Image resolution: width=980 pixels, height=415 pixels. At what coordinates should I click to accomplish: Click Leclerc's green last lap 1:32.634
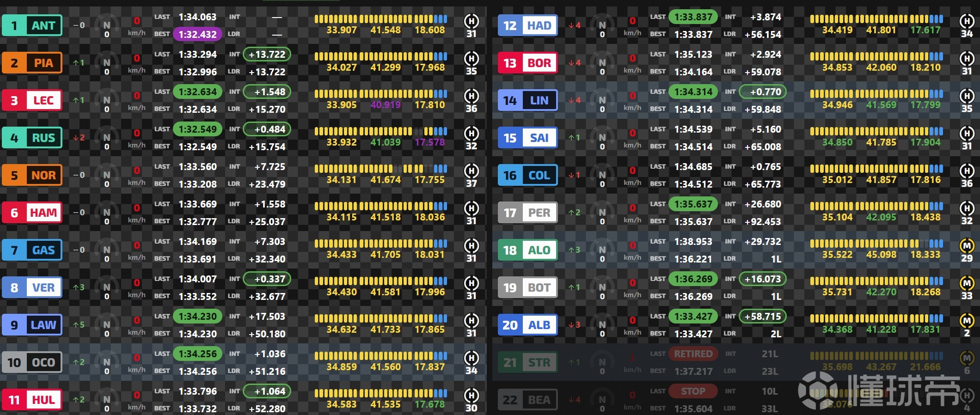pyautogui.click(x=197, y=92)
